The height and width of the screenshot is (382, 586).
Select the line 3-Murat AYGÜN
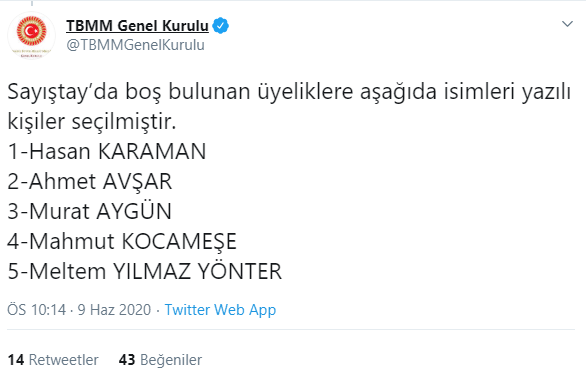pyautogui.click(x=89, y=211)
